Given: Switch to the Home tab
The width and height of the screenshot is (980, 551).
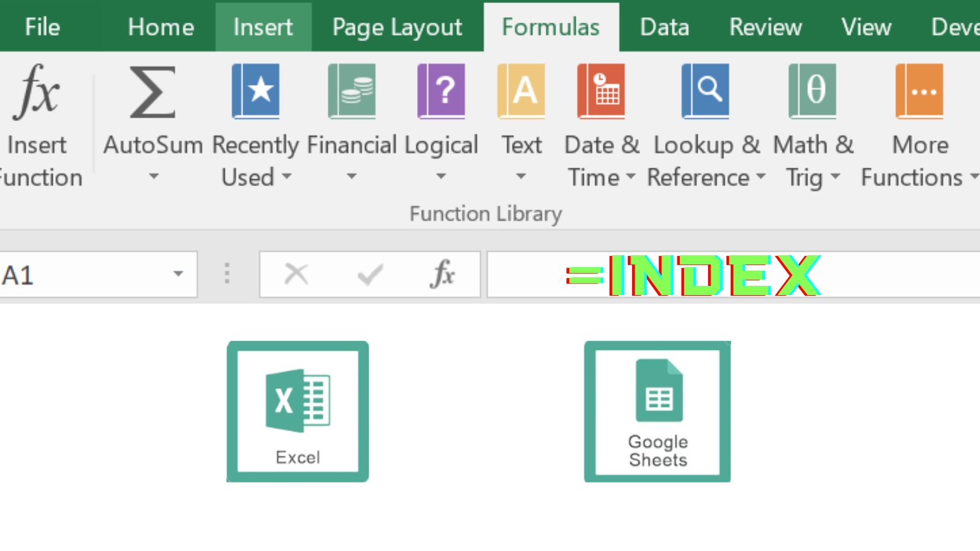Looking at the screenshot, I should pyautogui.click(x=161, y=27).
